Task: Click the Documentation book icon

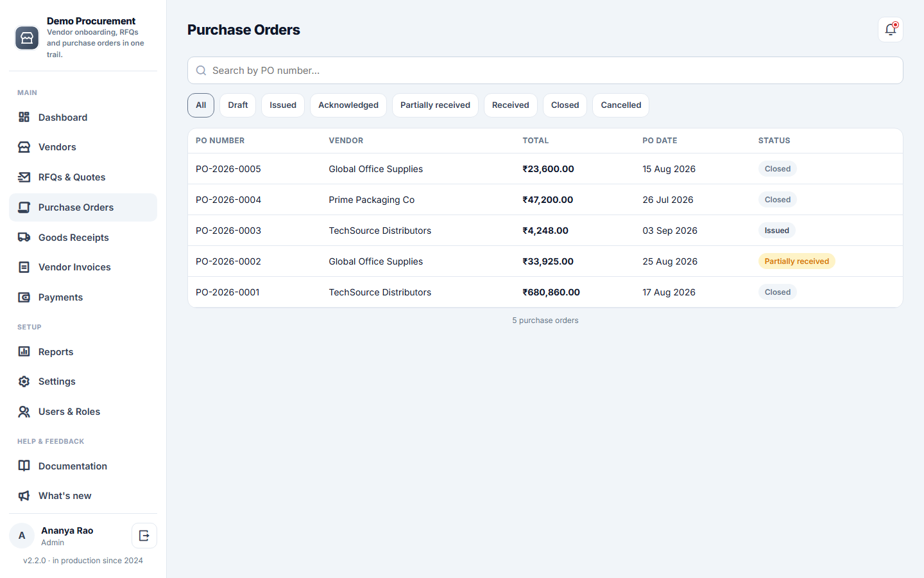Action: pos(24,466)
